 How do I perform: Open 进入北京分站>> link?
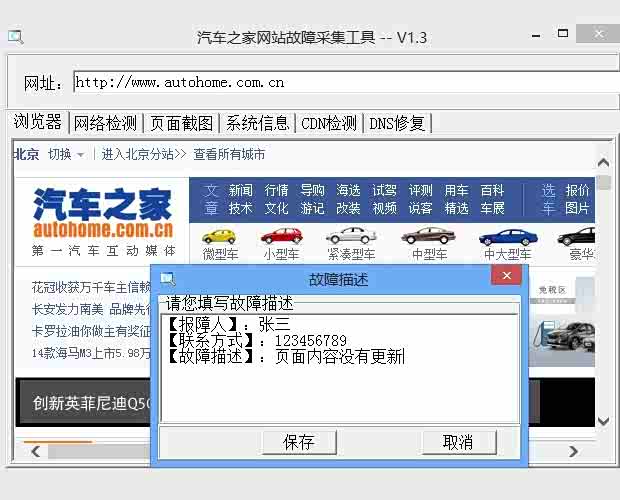click(x=144, y=154)
